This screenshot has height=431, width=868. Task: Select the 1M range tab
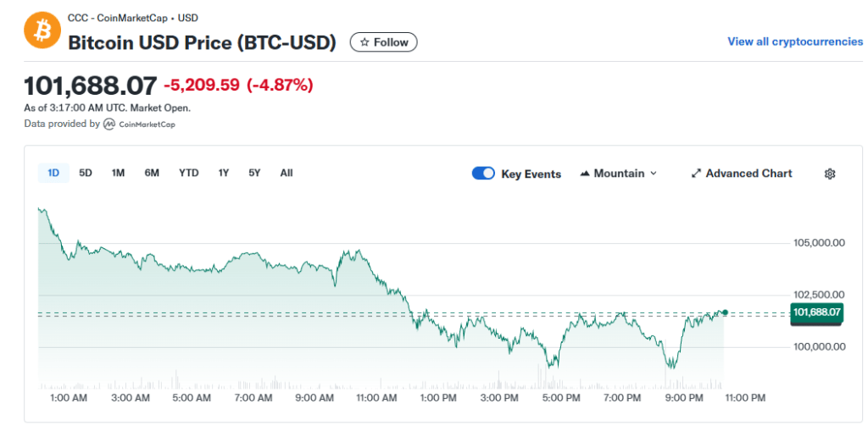118,173
